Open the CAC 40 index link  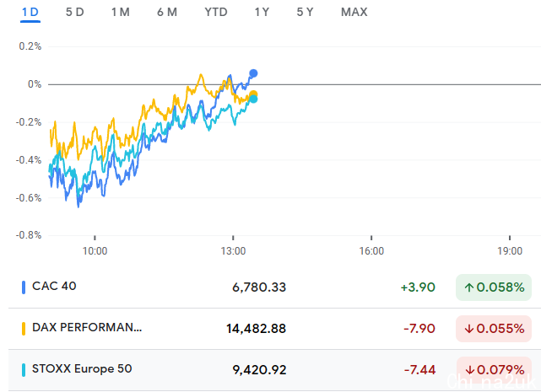click(x=54, y=286)
